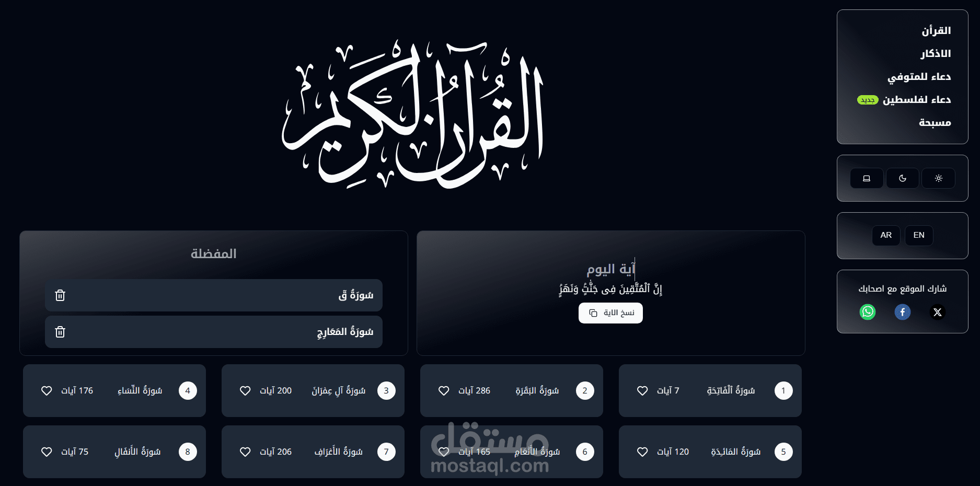Toggle the heart on سورة الفاتحة

click(x=642, y=390)
